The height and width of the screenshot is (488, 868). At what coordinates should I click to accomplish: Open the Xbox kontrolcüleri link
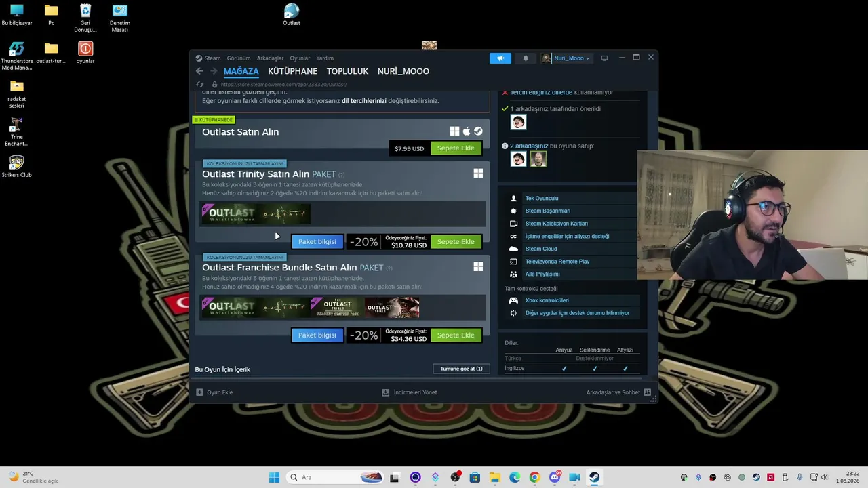(547, 300)
